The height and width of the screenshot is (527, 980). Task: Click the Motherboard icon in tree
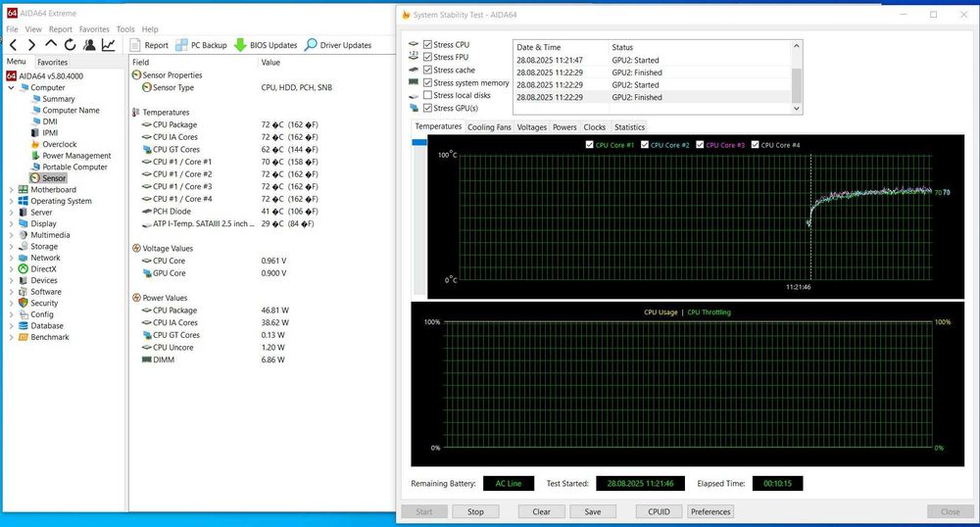(24, 189)
